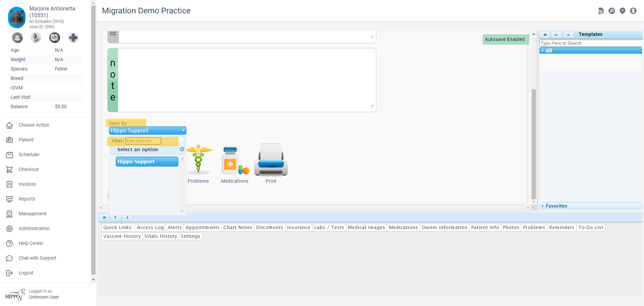Open the patient hippo avatar
This screenshot has width=644, height=306.
tap(17, 17)
